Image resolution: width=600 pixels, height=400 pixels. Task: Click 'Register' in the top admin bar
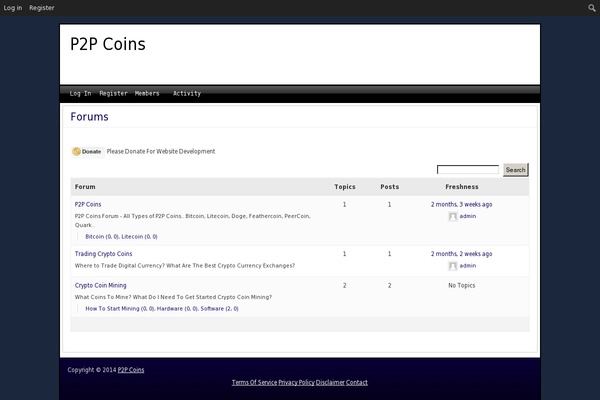coord(42,8)
